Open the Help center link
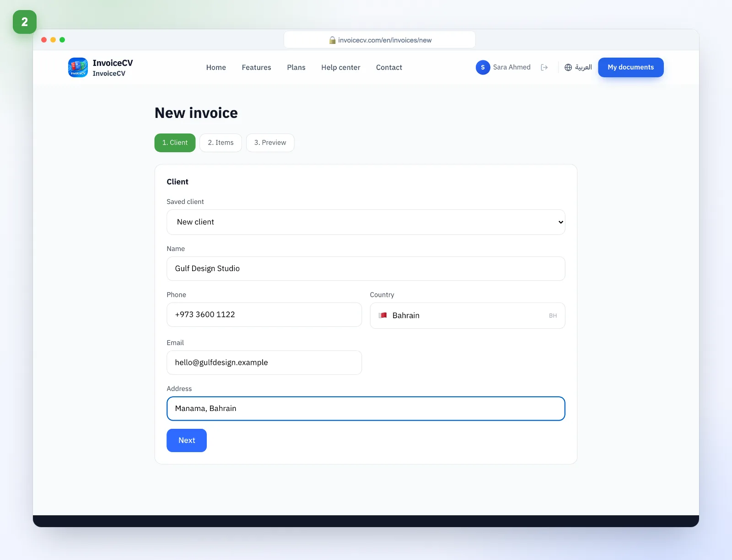The height and width of the screenshot is (560, 732). pos(340,67)
